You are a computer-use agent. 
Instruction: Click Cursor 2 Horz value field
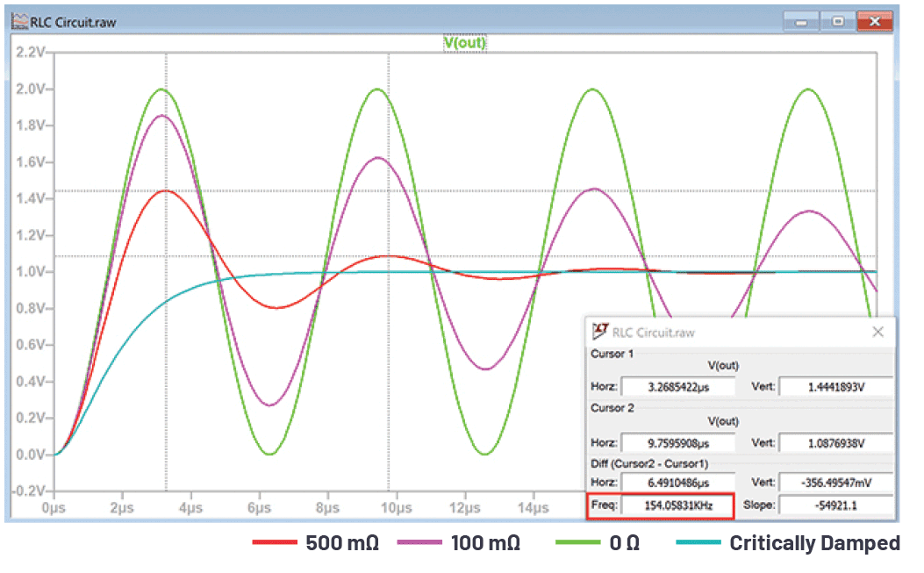678,443
